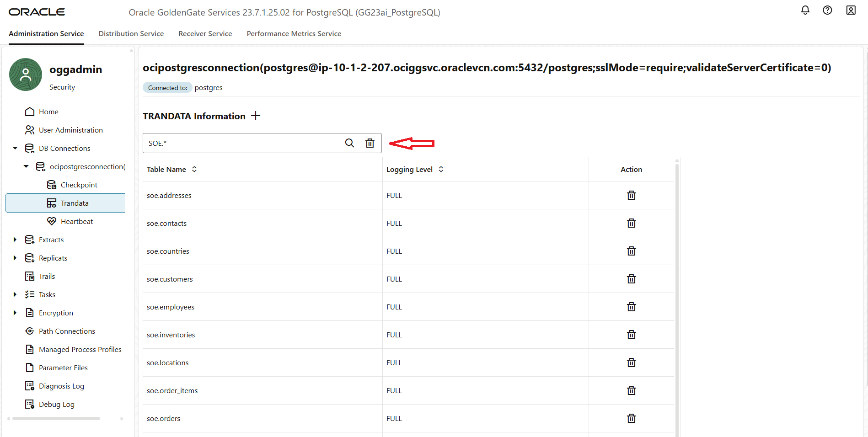Delete trandata for soe.customers
This screenshot has height=437, width=868.
[x=632, y=279]
